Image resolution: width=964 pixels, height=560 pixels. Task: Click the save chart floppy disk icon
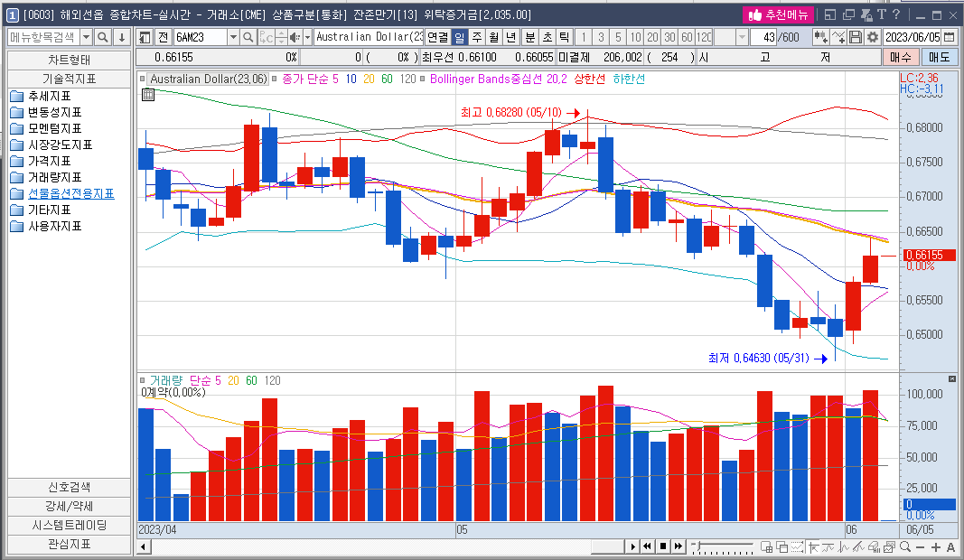point(855,37)
